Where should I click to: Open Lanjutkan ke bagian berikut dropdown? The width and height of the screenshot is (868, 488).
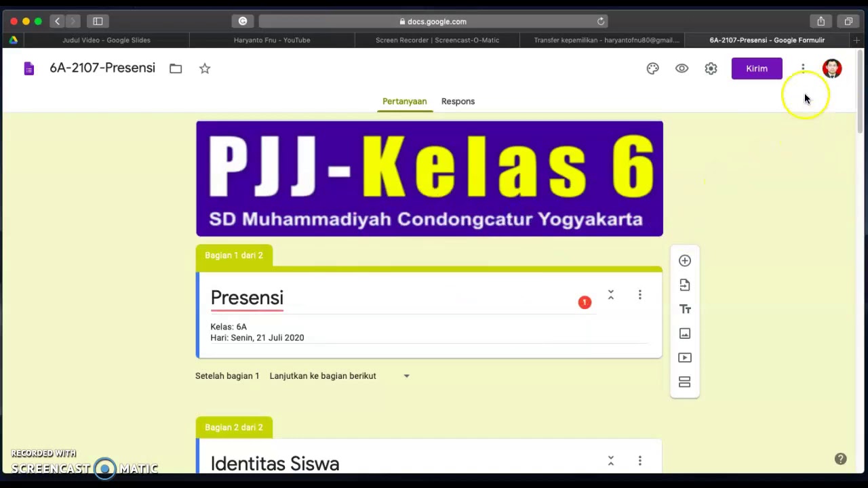click(x=339, y=376)
